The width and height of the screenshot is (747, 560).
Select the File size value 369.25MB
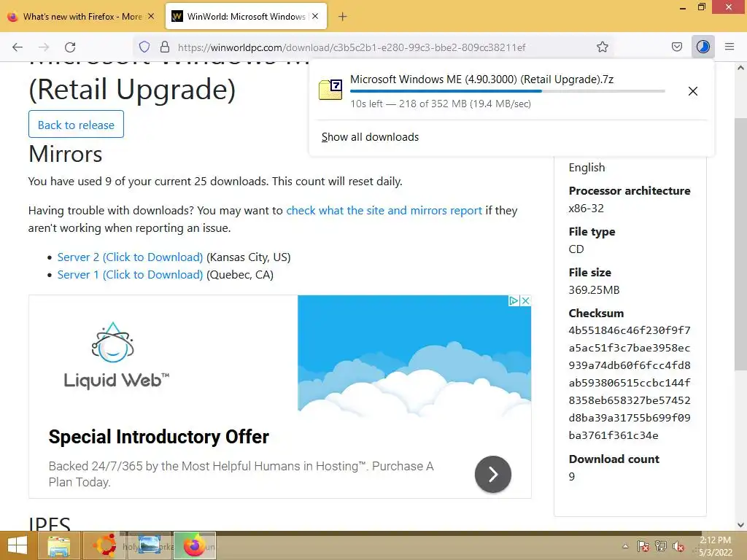[594, 290]
